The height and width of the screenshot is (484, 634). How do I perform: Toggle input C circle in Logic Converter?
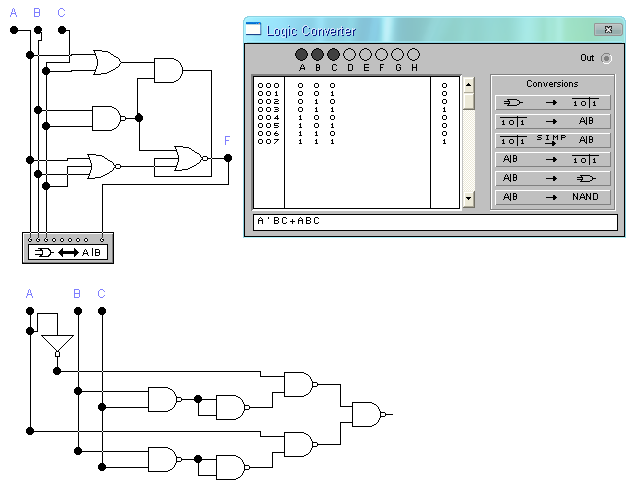pos(333,55)
